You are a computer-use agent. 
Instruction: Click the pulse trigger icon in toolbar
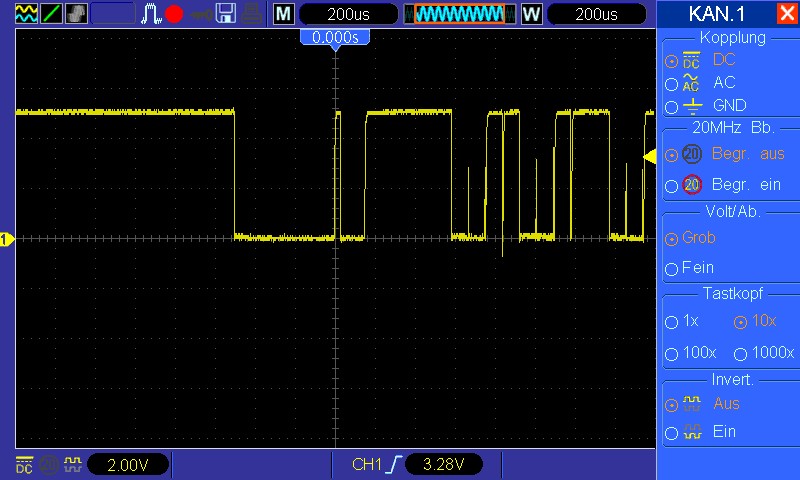(151, 13)
